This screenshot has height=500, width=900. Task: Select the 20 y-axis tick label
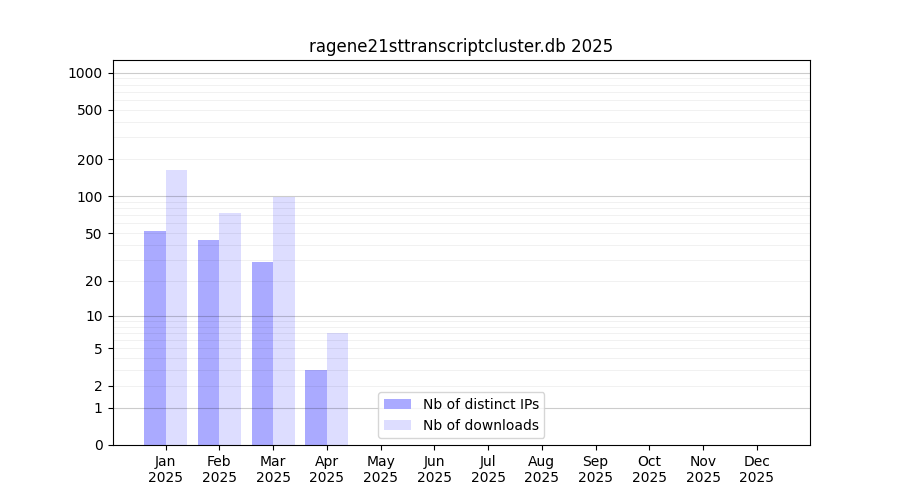pyautogui.click(x=93, y=281)
